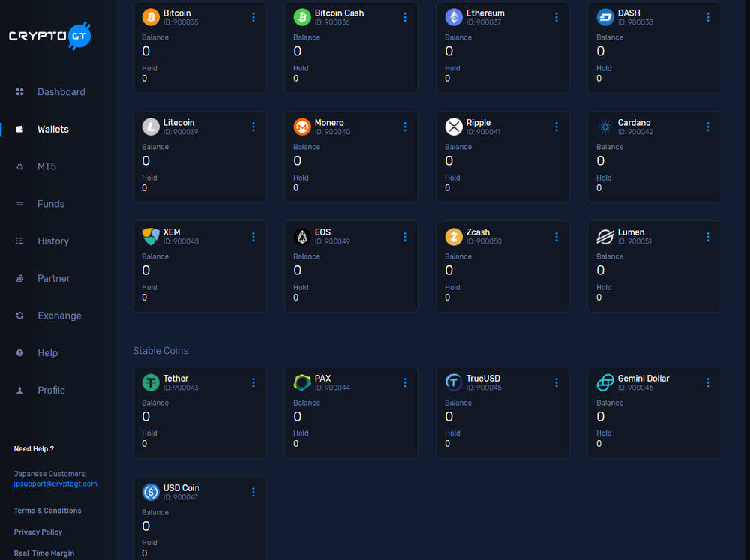Click the Ripple coin icon

click(x=454, y=127)
